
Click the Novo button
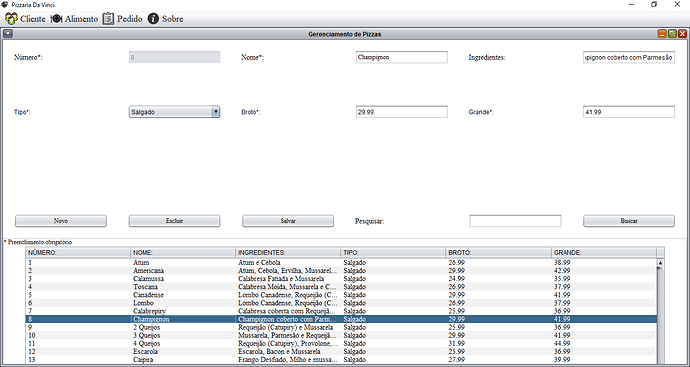tap(61, 221)
